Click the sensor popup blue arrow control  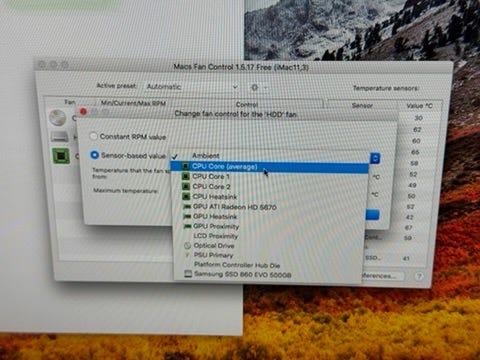375,158
